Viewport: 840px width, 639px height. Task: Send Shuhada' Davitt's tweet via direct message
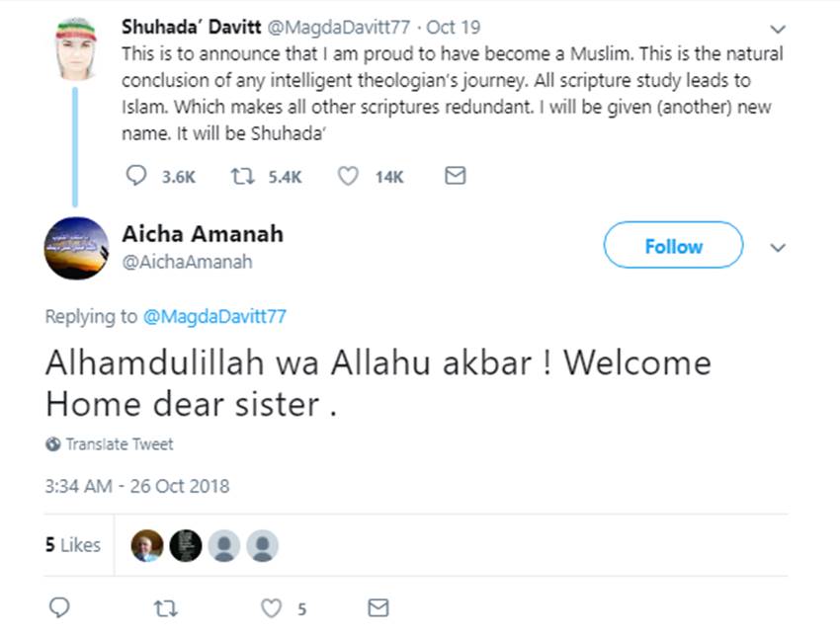click(455, 176)
